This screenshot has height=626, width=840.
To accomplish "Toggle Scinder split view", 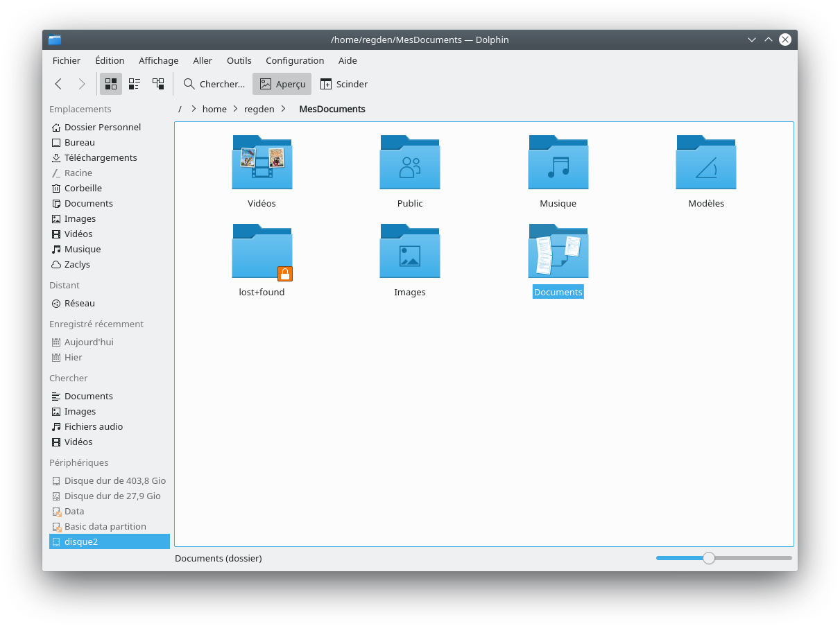I will 344,84.
